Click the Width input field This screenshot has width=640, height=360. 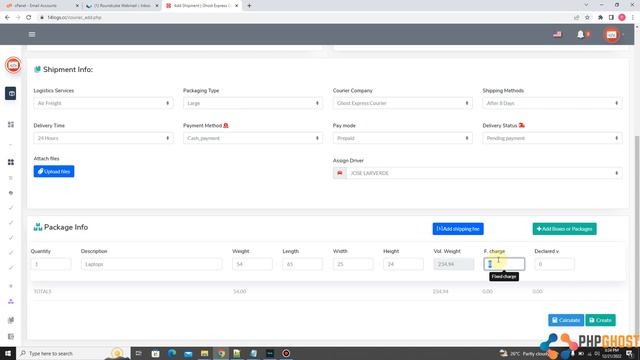click(x=353, y=264)
